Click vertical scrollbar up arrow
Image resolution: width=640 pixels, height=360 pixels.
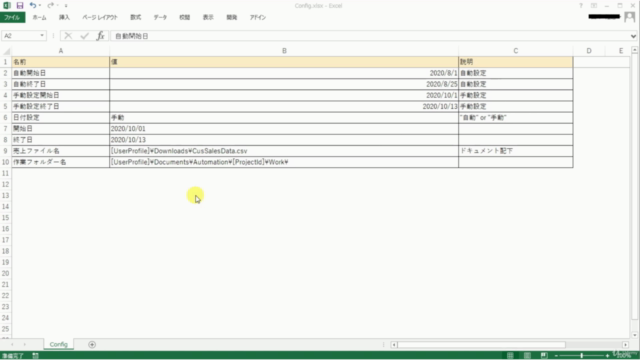pos(634,50)
